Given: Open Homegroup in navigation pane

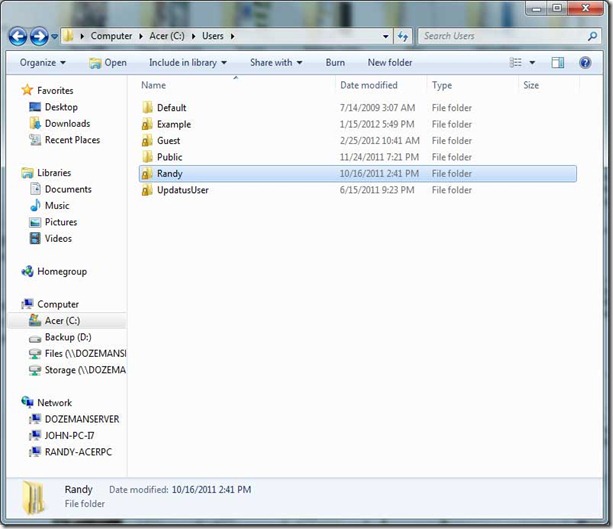Looking at the screenshot, I should (x=62, y=272).
